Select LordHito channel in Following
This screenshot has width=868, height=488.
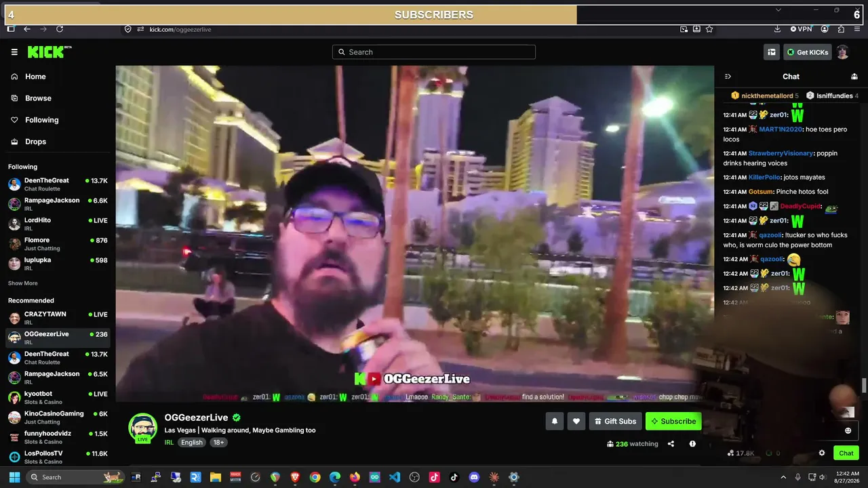pyautogui.click(x=58, y=224)
